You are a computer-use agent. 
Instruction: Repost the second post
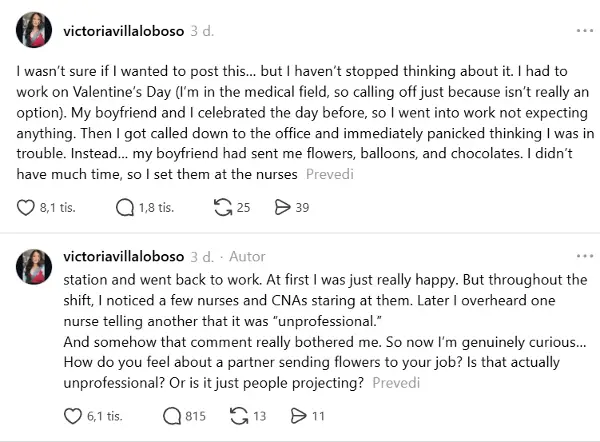[x=239, y=416]
